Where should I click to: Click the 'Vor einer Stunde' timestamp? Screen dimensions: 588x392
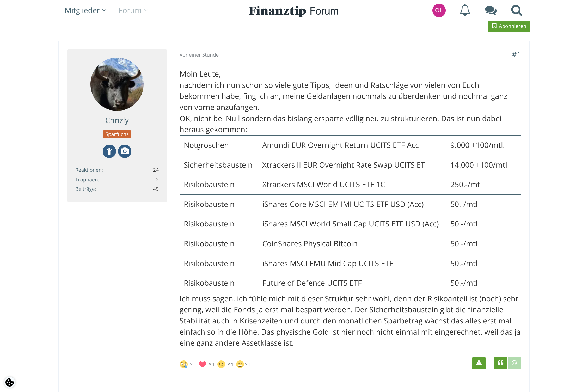199,55
